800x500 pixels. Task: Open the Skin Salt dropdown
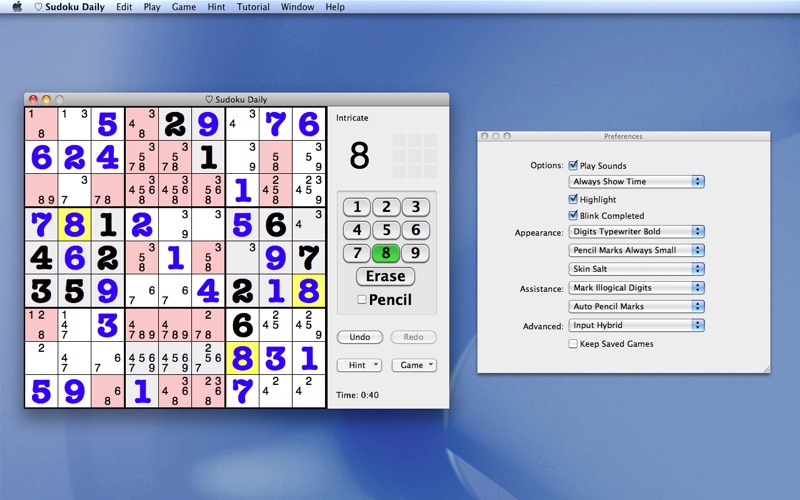pos(636,269)
